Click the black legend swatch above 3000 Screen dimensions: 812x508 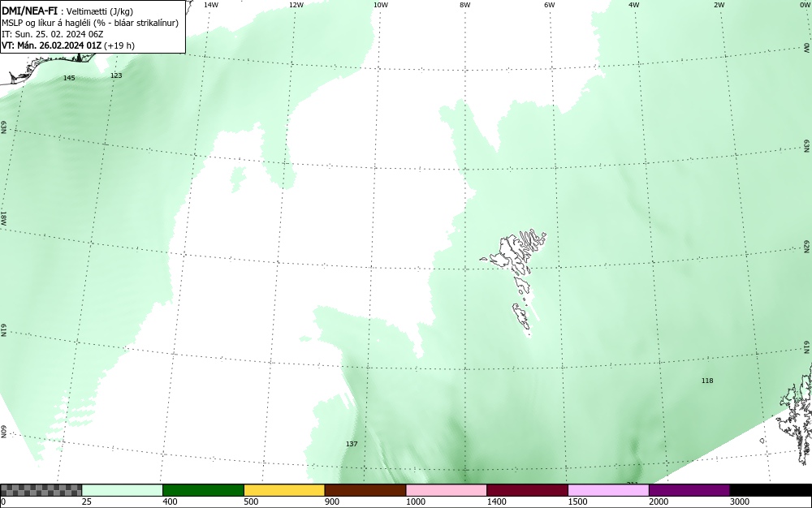[x=771, y=490]
